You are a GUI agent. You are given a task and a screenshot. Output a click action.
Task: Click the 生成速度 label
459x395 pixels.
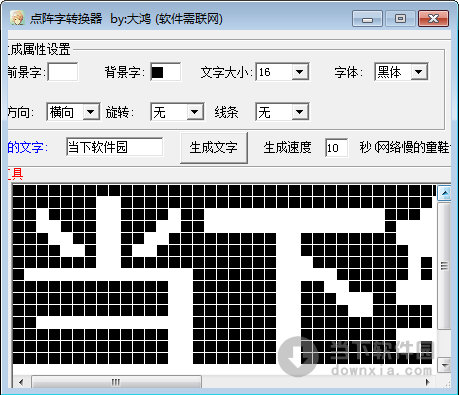pyautogui.click(x=287, y=148)
